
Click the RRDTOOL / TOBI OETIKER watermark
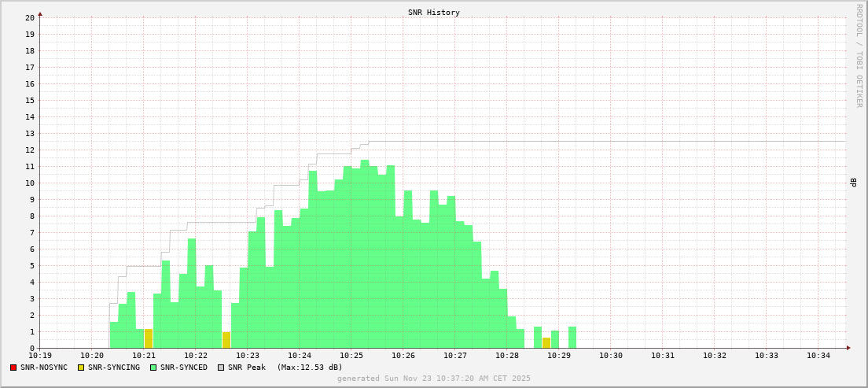point(859,55)
